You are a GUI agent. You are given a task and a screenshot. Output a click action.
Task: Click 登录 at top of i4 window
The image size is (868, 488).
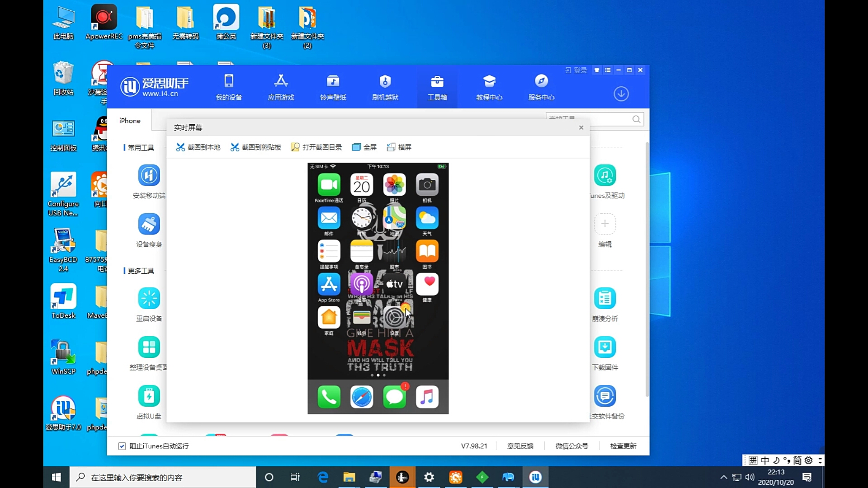click(x=576, y=70)
